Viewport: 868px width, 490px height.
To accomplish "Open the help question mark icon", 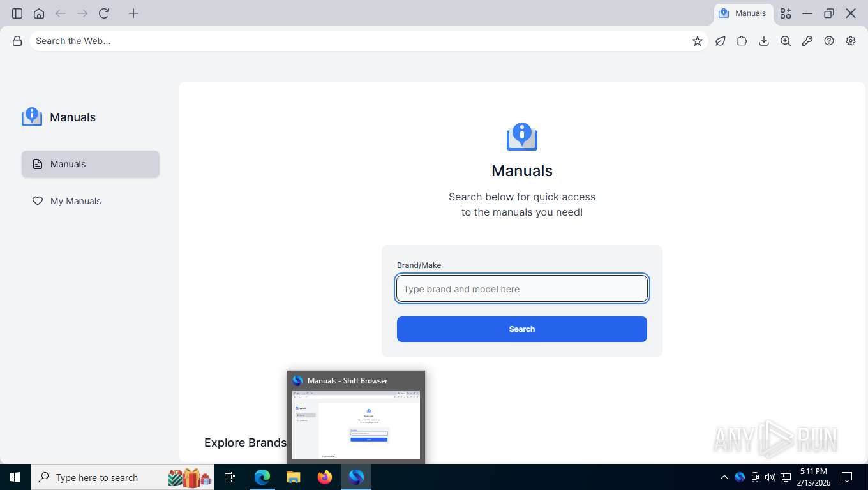I will pos(829,41).
